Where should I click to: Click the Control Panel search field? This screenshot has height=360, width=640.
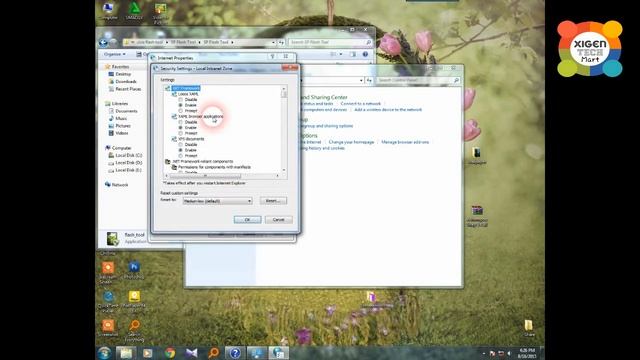[418, 80]
